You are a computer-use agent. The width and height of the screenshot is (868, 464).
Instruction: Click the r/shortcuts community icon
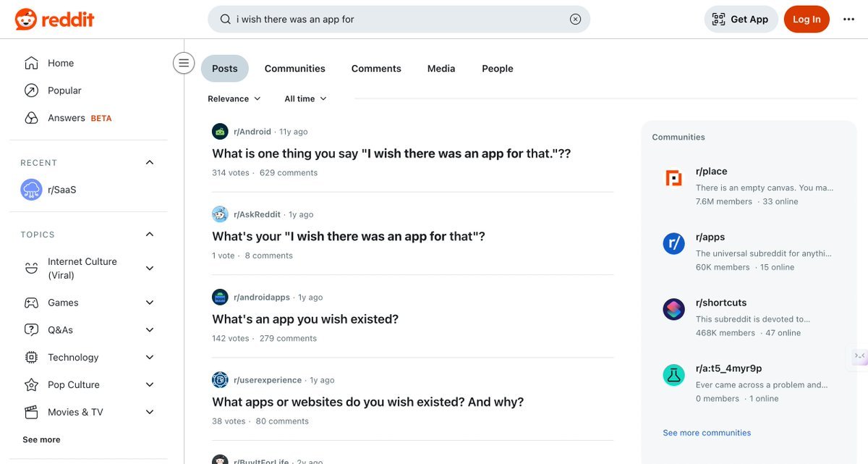tap(674, 310)
